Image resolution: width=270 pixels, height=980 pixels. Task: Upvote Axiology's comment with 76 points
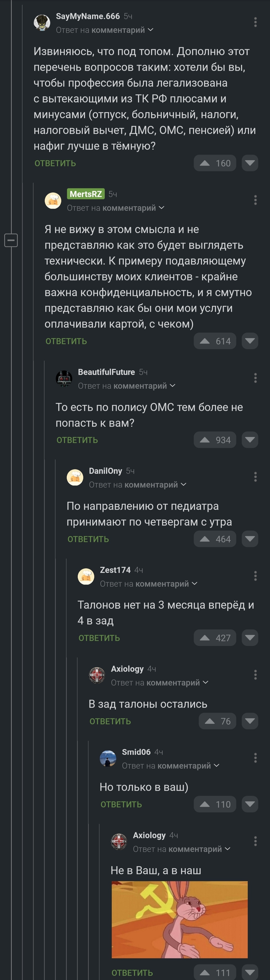(x=210, y=721)
